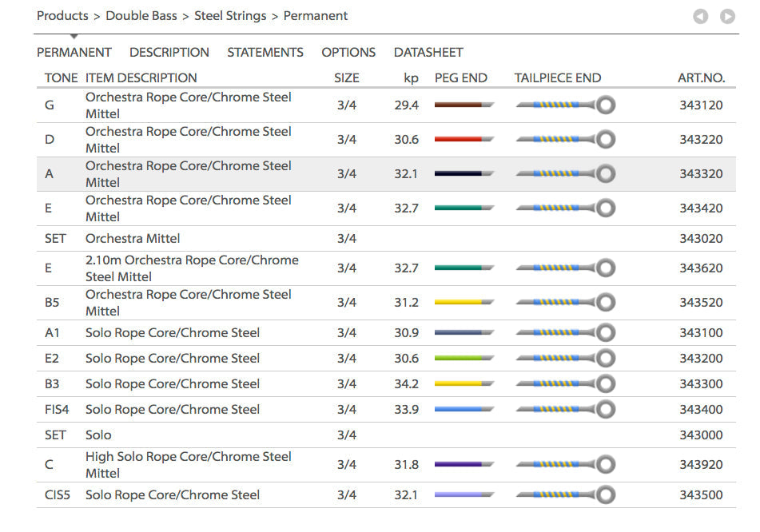The width and height of the screenshot is (760, 532).
Task: Select article number 343020 for Orchestra Mittel set
Action: pyautogui.click(x=703, y=238)
